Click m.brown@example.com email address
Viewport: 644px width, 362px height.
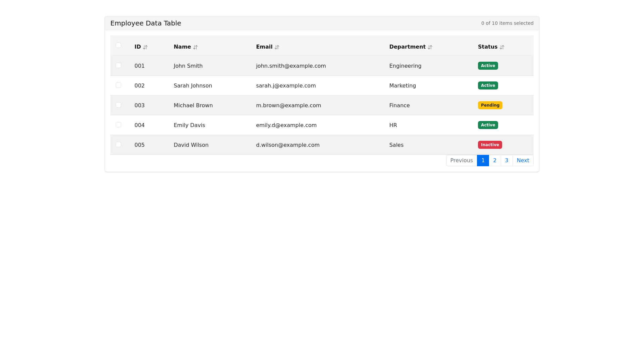click(x=288, y=105)
